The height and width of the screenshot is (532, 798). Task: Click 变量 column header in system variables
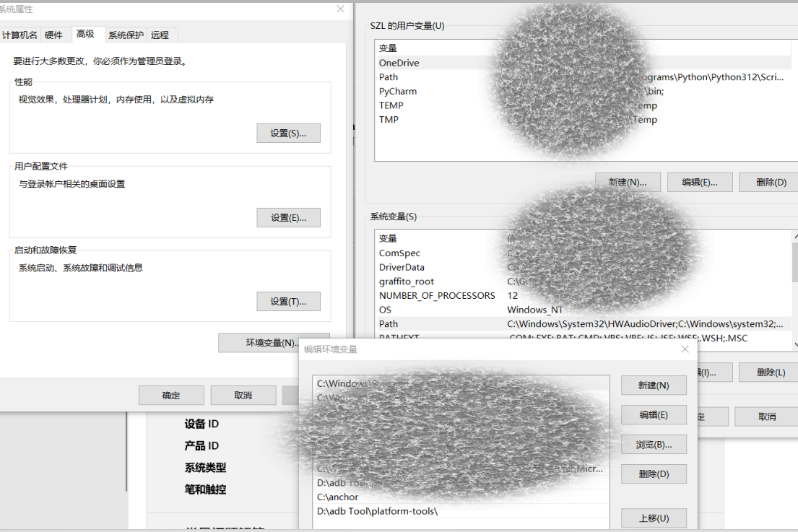click(x=388, y=238)
